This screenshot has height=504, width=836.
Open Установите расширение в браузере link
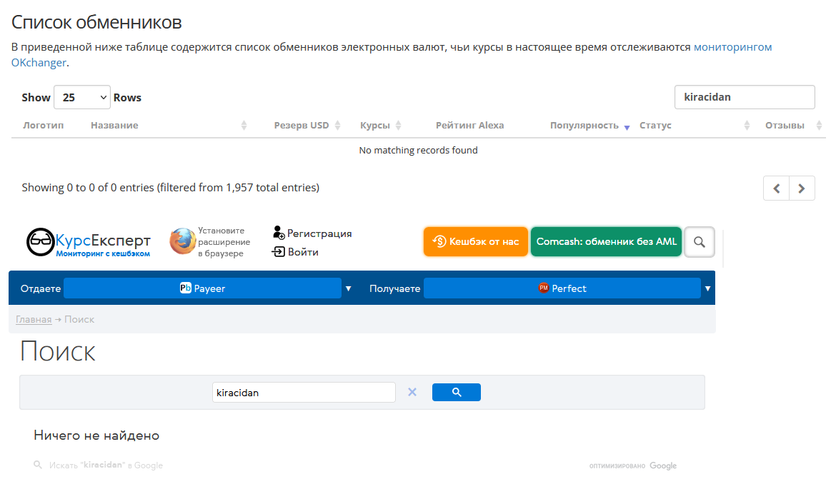pos(224,242)
